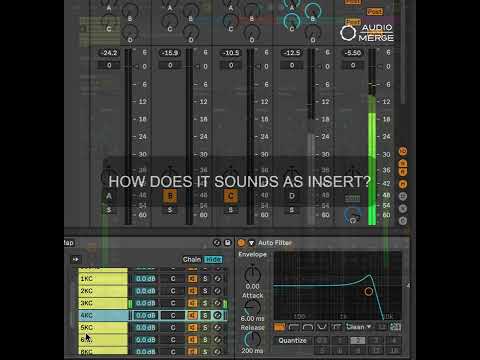The width and height of the screenshot is (480, 360).
Task: Solo return track B
Action: [x=170, y=210]
